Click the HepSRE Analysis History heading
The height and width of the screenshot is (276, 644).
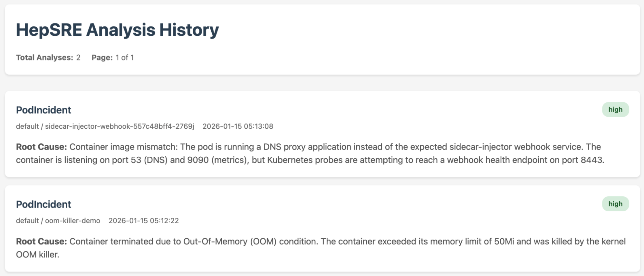coord(117,30)
